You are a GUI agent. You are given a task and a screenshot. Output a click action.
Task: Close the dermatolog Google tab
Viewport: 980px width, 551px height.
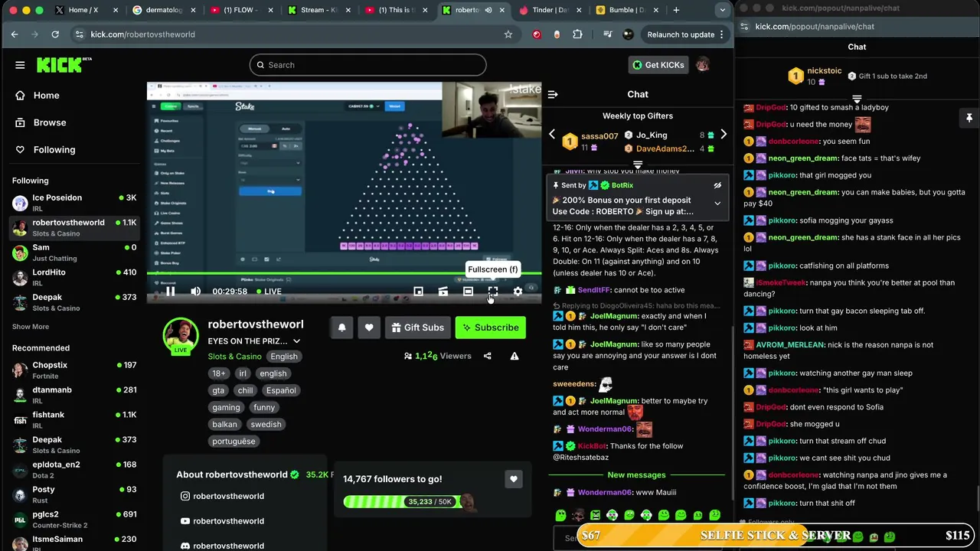pos(192,10)
